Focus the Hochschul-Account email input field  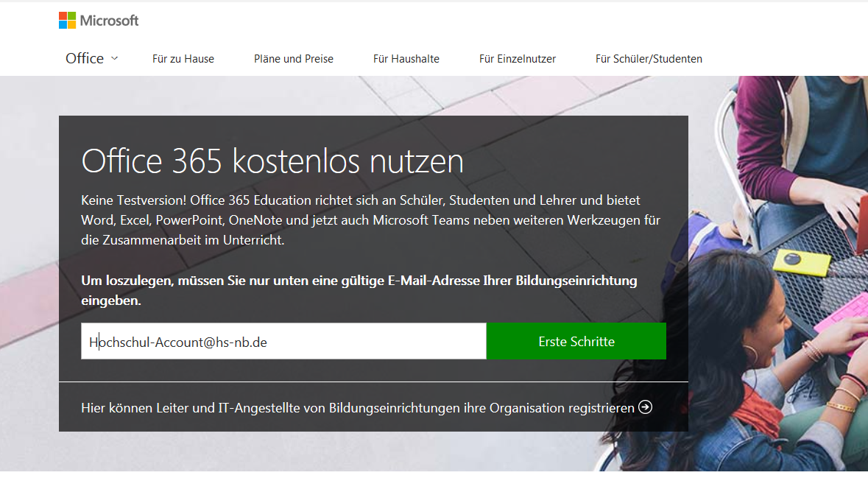(283, 341)
